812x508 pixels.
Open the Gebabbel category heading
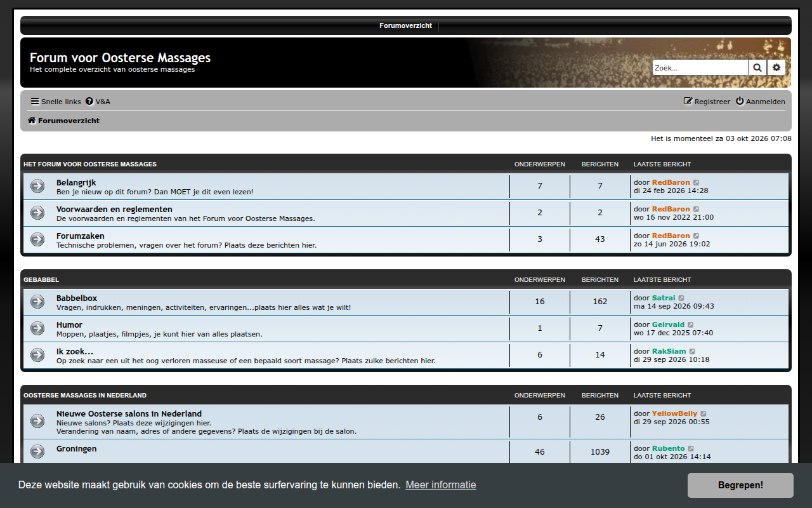click(x=41, y=279)
